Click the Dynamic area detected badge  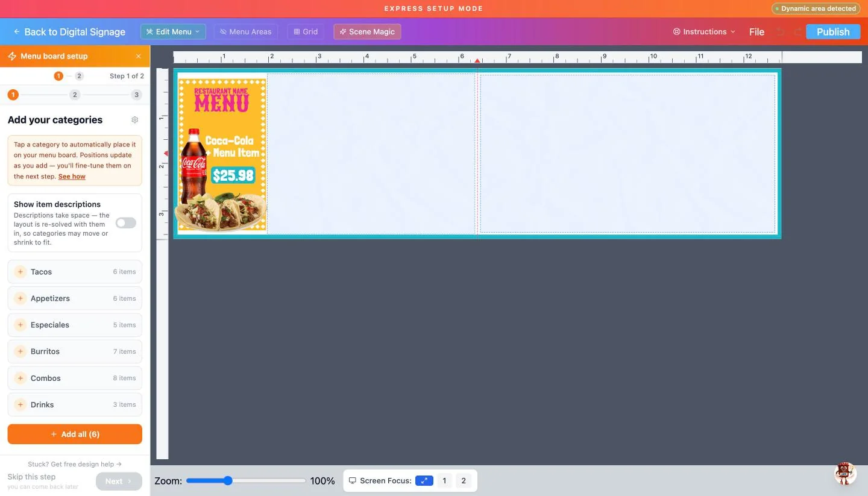point(816,9)
